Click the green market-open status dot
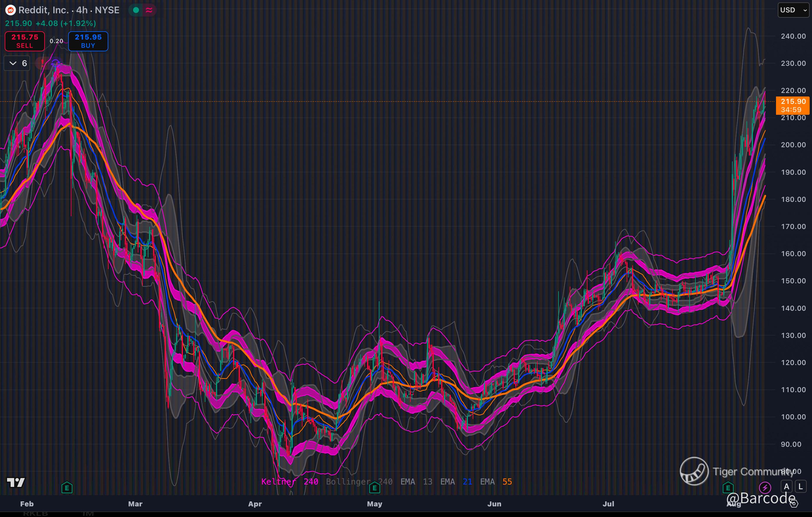812x517 pixels. (136, 10)
